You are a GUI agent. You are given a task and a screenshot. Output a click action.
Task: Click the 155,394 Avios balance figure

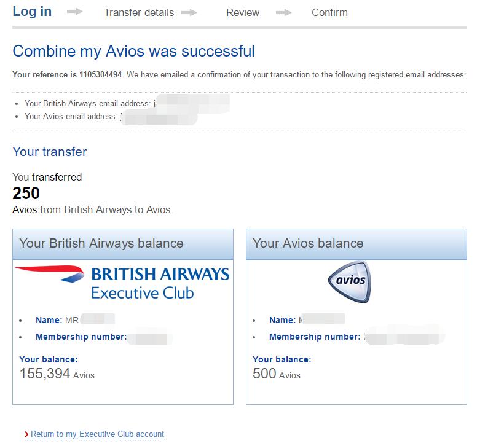pos(57,374)
